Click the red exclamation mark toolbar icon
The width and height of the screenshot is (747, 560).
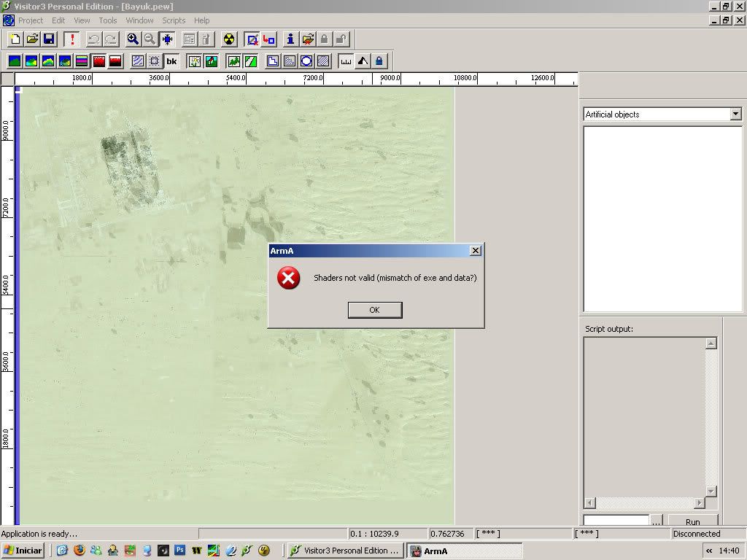point(71,39)
